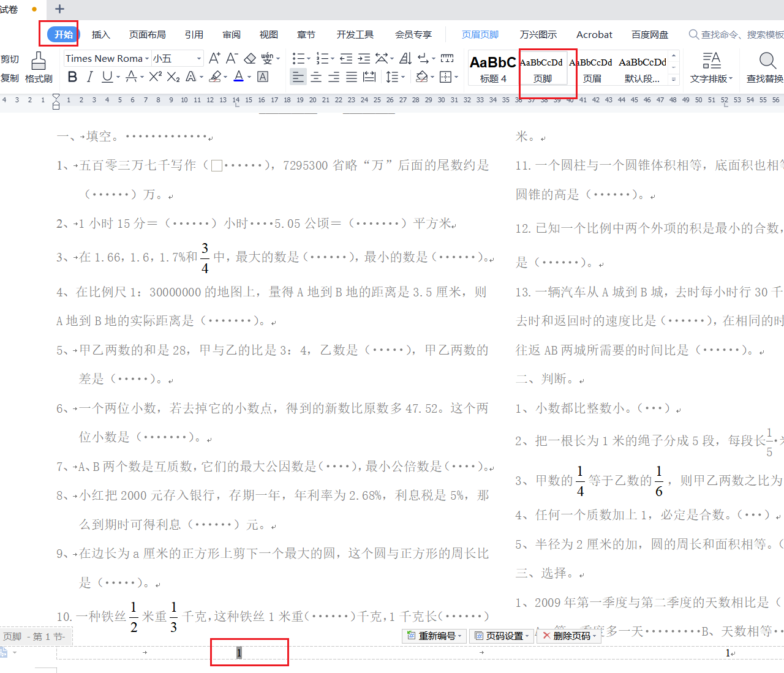Open the 页码设置 page number settings dropdown
The width and height of the screenshot is (784, 673).
(x=502, y=636)
